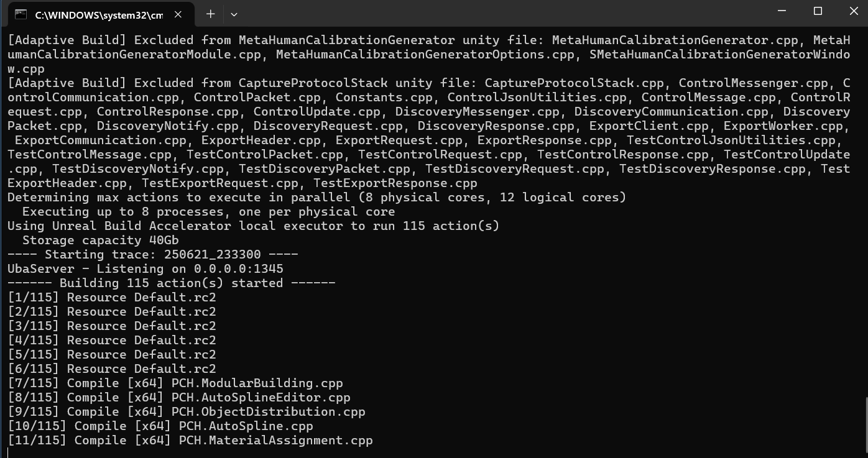
Task: Expand the new tab profile dropdown chevron
Action: click(234, 14)
